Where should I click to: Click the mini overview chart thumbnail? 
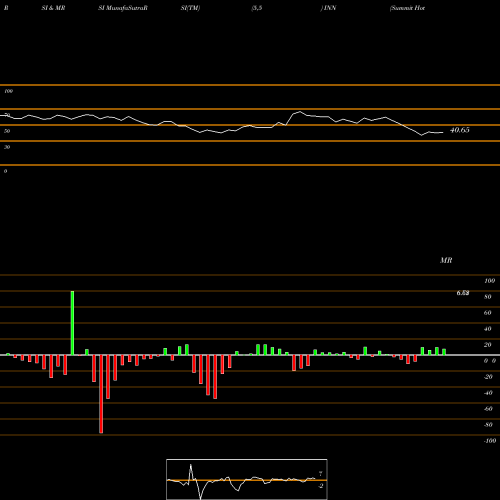[x=247, y=479]
